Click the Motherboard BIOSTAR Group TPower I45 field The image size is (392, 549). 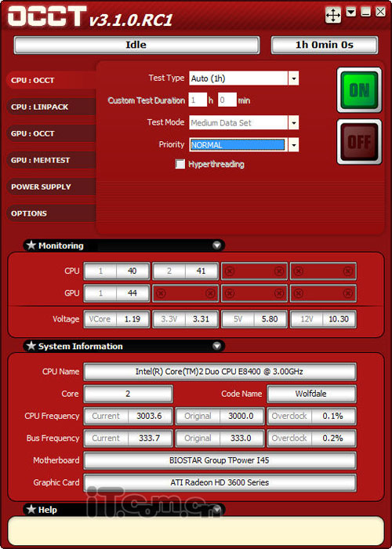[x=220, y=460]
